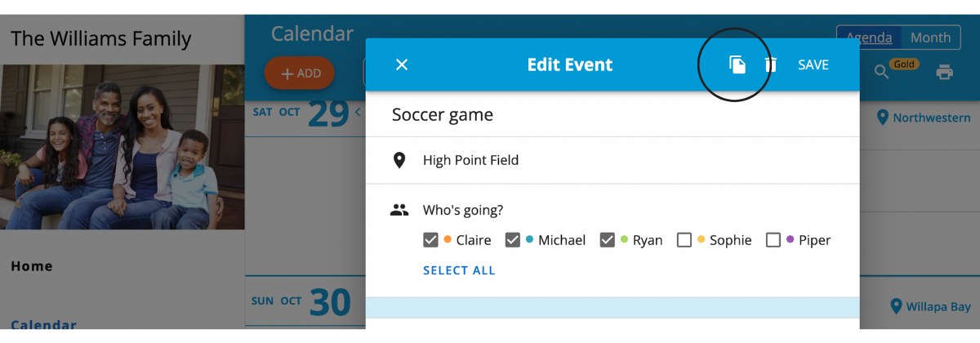Uncheck Claire from attendees
Viewport: 980px width, 343px height.
(x=431, y=240)
